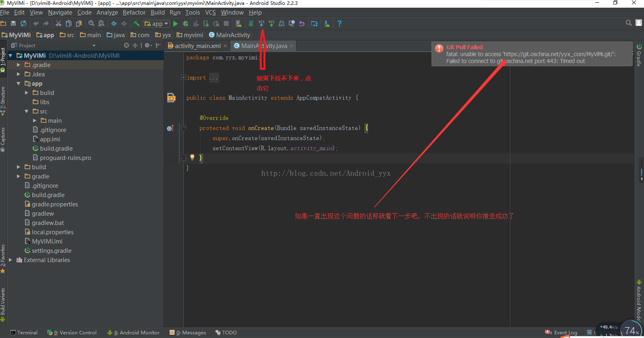The height and width of the screenshot is (338, 644).
Task: Open Project Structure from the toolbar
Action: pyautogui.click(x=314, y=23)
